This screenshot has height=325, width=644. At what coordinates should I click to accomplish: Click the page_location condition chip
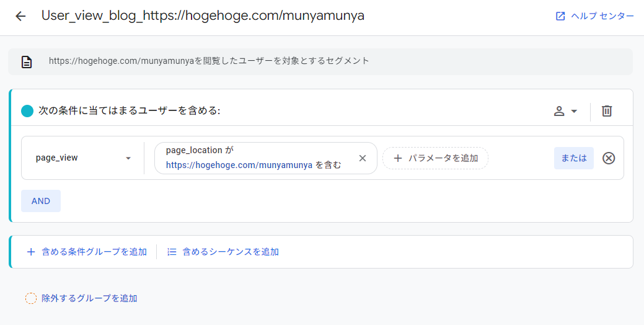(265, 158)
